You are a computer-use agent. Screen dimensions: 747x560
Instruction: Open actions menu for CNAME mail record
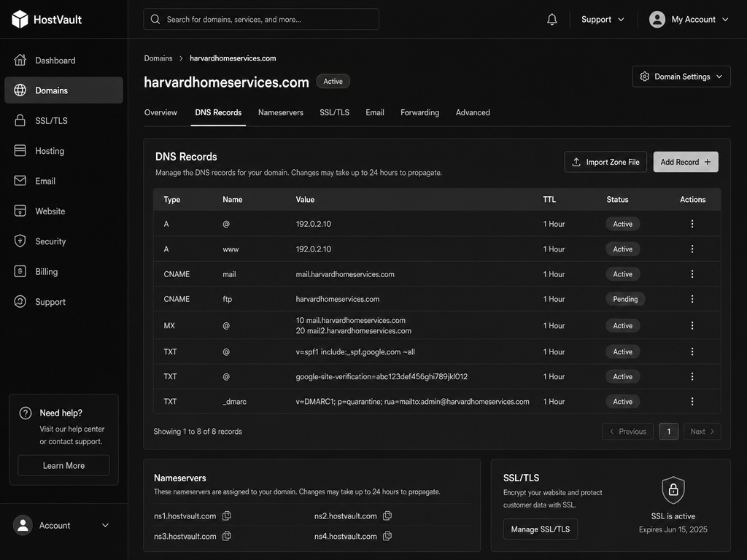click(x=692, y=274)
